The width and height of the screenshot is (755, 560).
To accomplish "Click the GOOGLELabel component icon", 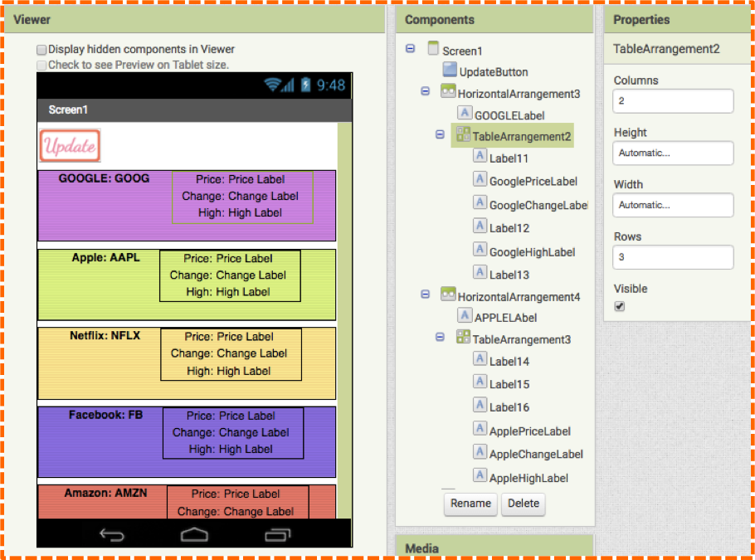I will (464, 113).
